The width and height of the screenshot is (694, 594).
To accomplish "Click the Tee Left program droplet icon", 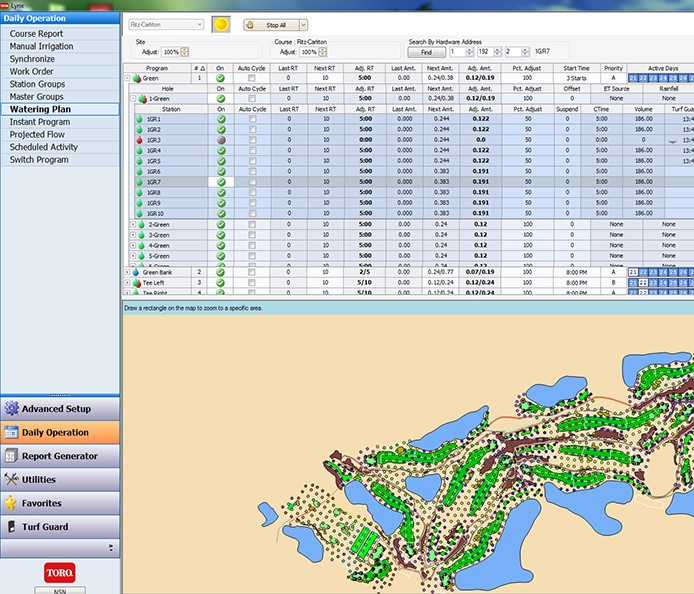I will click(x=136, y=283).
